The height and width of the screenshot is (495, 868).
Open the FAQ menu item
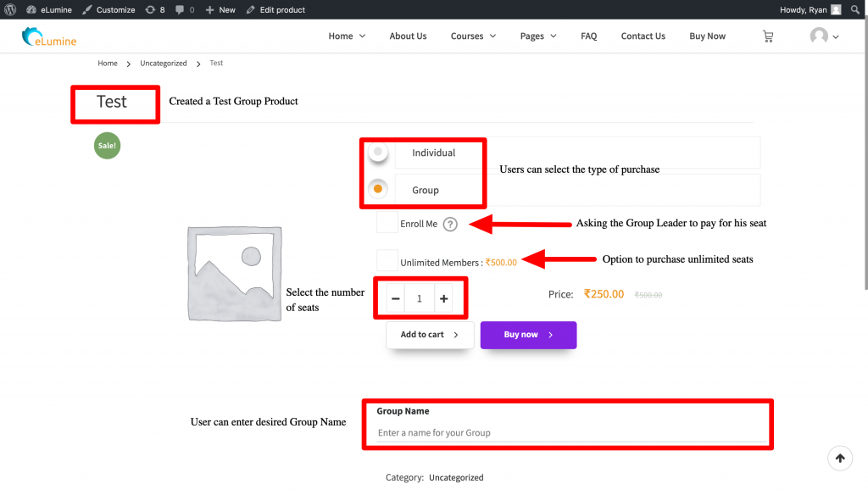[588, 36]
